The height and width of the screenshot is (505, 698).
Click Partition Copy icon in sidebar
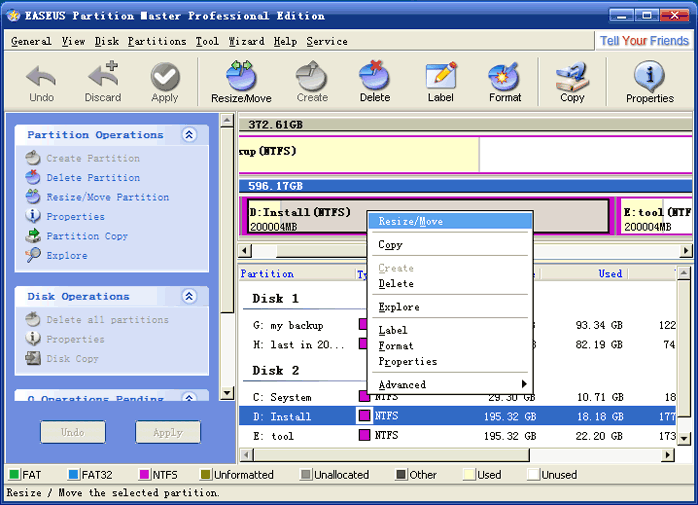point(33,236)
